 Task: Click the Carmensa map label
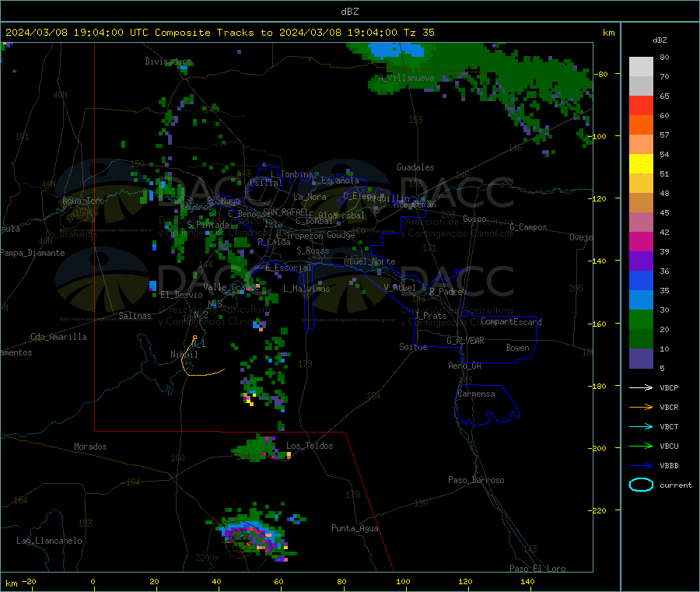(x=476, y=394)
